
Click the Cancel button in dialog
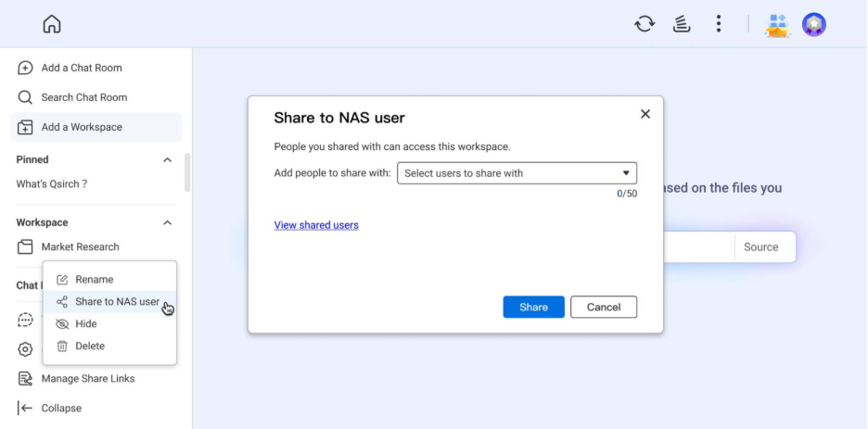pos(603,308)
